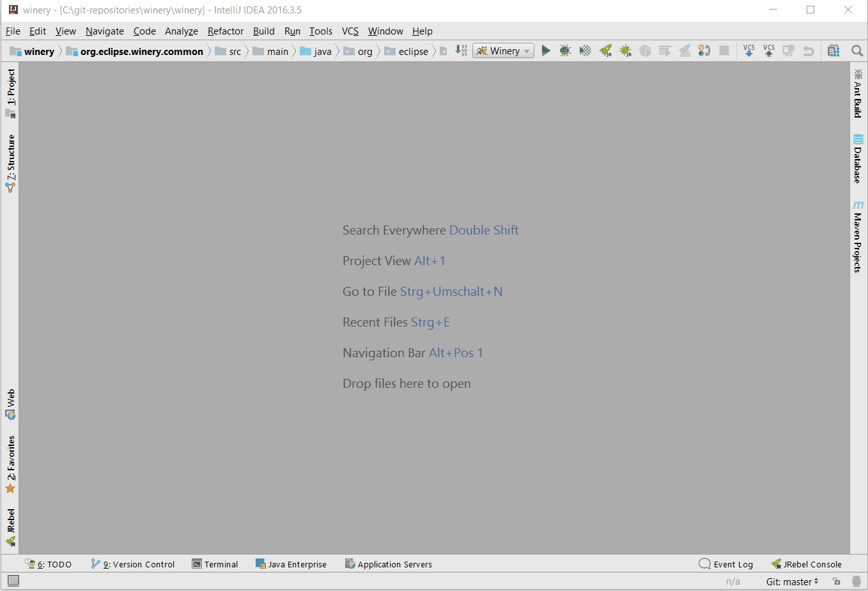Open the Refactor menu
The width and height of the screenshot is (868, 591).
(x=226, y=31)
